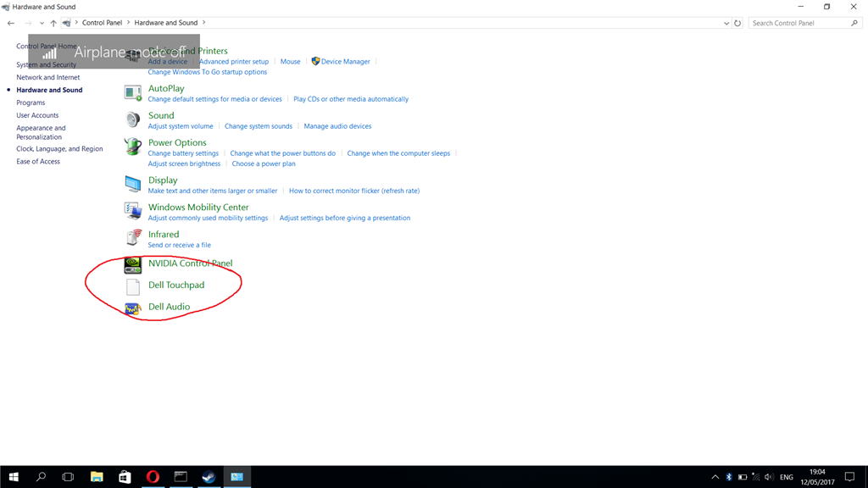Viewport: 868px width, 488px height.
Task: Open Task View on the taskbar
Action: pyautogui.click(x=68, y=477)
